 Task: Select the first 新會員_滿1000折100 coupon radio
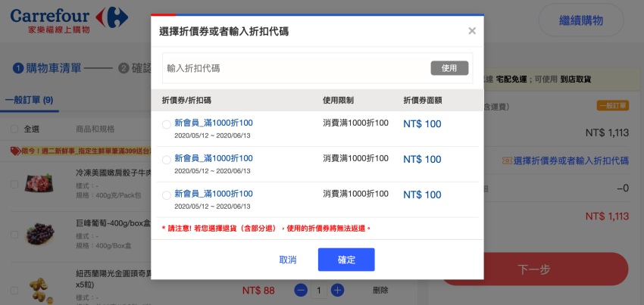(x=167, y=125)
